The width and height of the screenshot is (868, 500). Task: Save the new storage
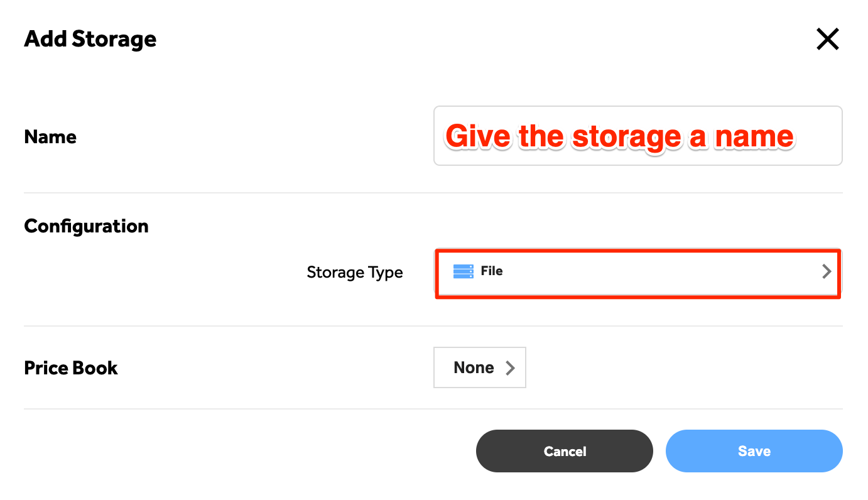pyautogui.click(x=754, y=451)
